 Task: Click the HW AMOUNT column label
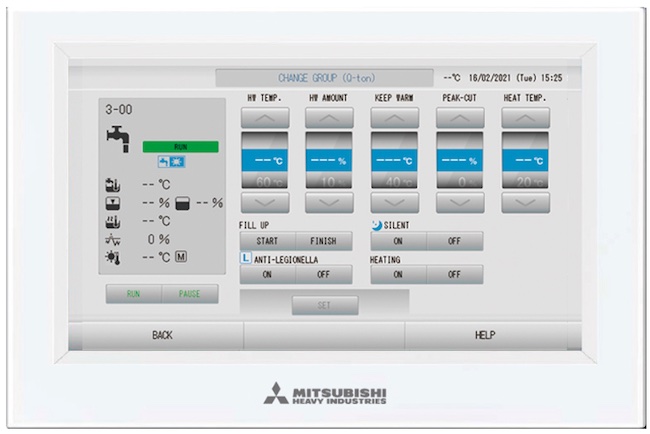(328, 98)
